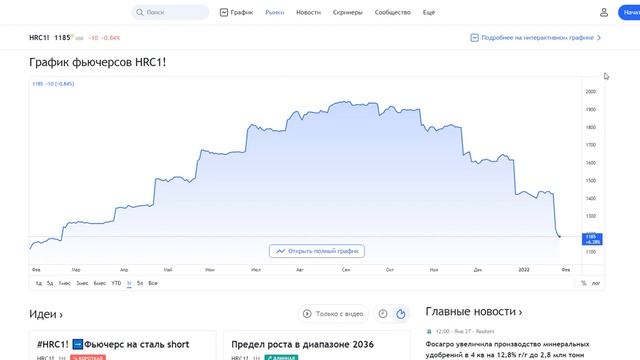Toggle Только с видео filter
The image size is (640, 360).
click(x=333, y=313)
